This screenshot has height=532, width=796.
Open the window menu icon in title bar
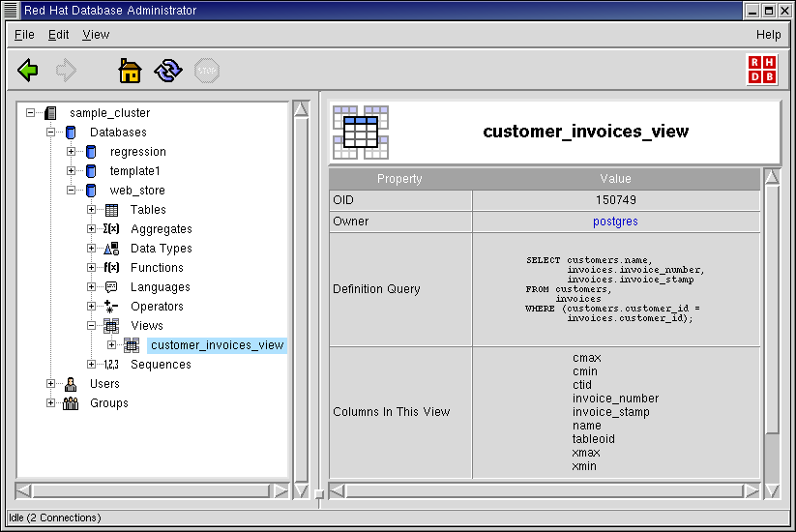pyautogui.click(x=11, y=10)
